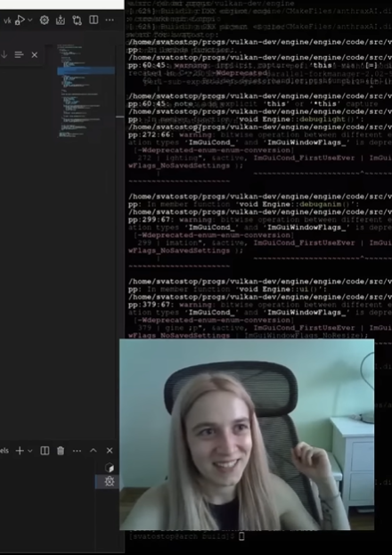The height and width of the screenshot is (555, 392).
Task: Select the debug bug terminal entry
Action: point(110,481)
